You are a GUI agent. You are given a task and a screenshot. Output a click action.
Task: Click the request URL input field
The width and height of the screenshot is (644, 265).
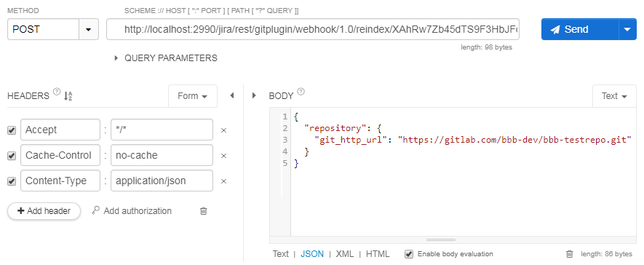(313, 29)
